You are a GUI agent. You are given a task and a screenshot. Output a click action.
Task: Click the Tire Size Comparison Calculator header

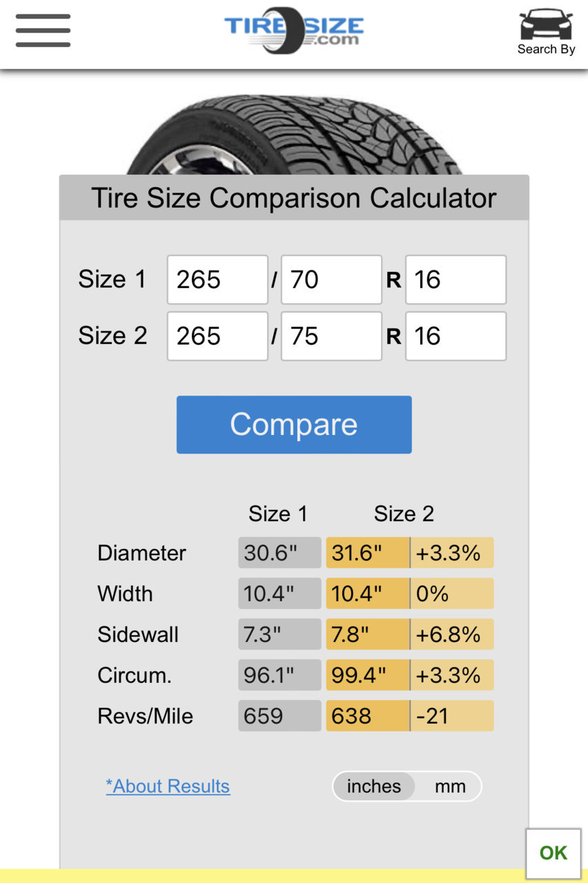click(x=294, y=198)
